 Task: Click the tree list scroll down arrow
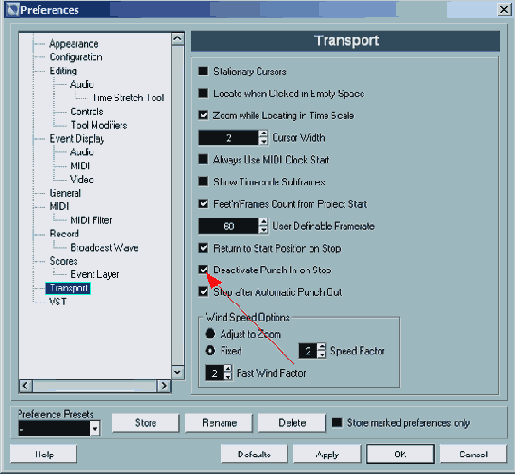178,372
